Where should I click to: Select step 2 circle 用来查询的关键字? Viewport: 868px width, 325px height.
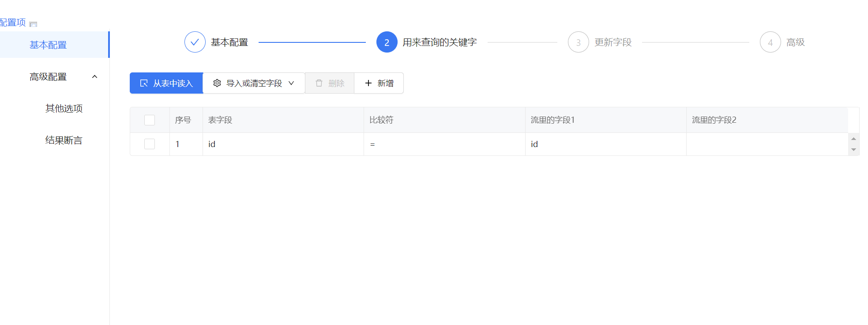(x=387, y=42)
